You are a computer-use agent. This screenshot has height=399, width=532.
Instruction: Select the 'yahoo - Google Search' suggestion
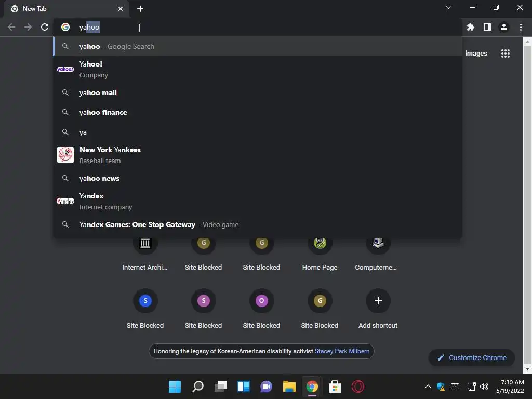(258, 46)
